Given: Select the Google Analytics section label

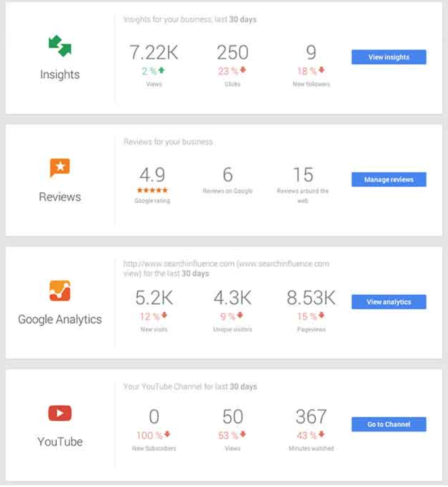Looking at the screenshot, I should [x=60, y=320].
